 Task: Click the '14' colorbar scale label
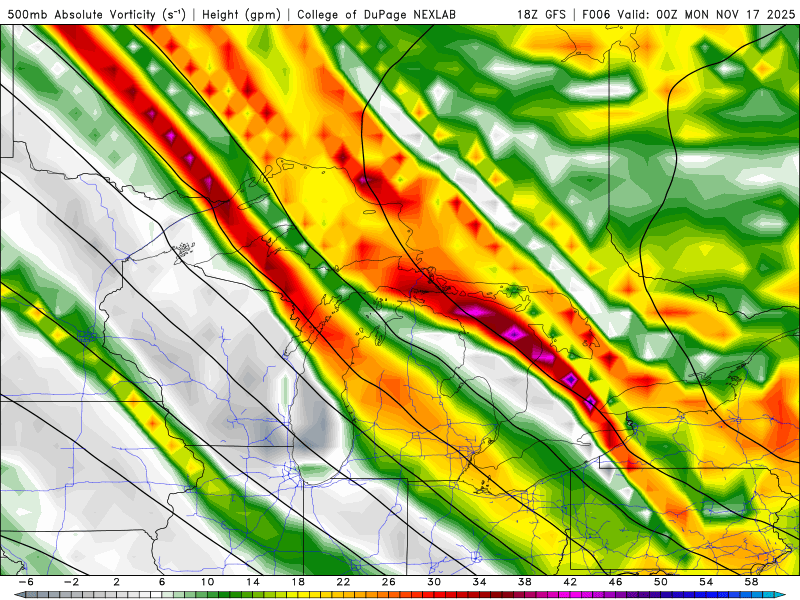(x=253, y=582)
